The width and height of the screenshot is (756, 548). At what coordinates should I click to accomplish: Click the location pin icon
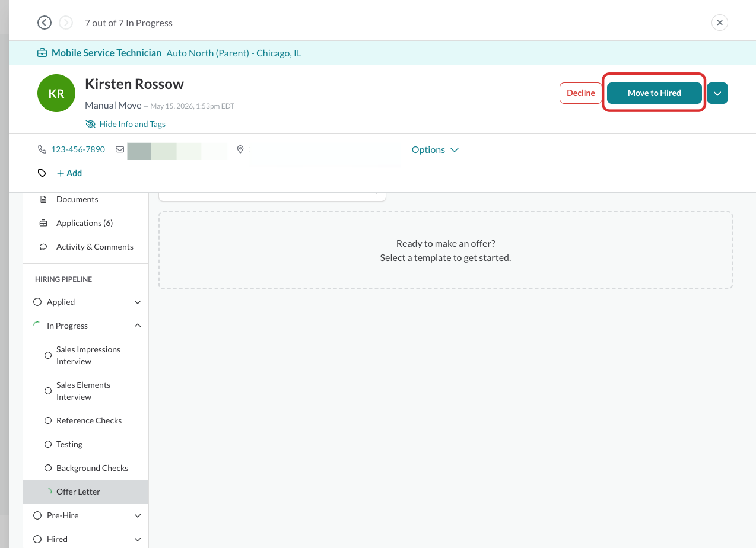(240, 149)
